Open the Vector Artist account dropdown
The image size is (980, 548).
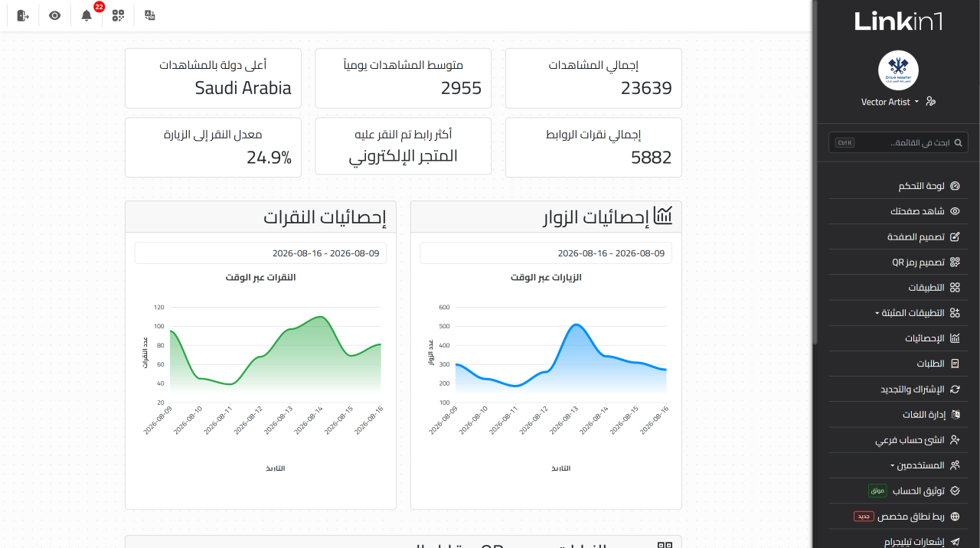tap(890, 102)
